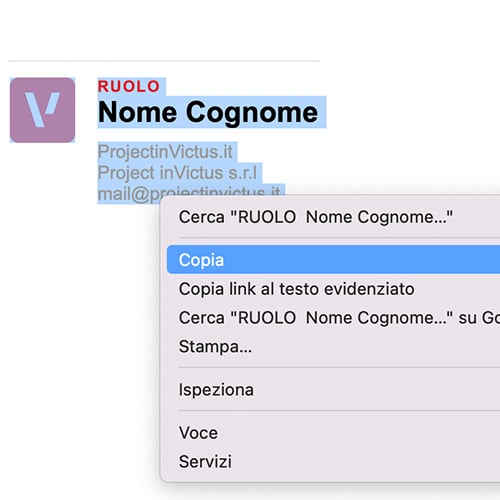Click empty white page area to dismiss menu
This screenshot has width=500, height=500.
point(400,100)
